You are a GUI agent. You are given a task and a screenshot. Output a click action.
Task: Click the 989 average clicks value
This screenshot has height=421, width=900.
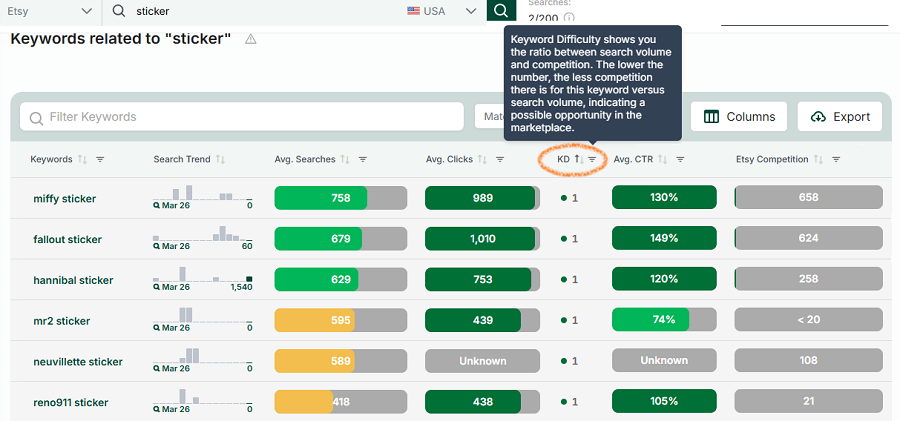click(x=483, y=198)
